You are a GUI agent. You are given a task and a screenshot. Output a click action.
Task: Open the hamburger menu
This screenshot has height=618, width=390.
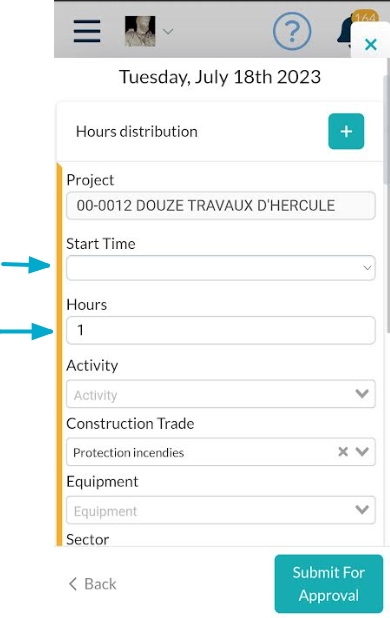pos(87,31)
